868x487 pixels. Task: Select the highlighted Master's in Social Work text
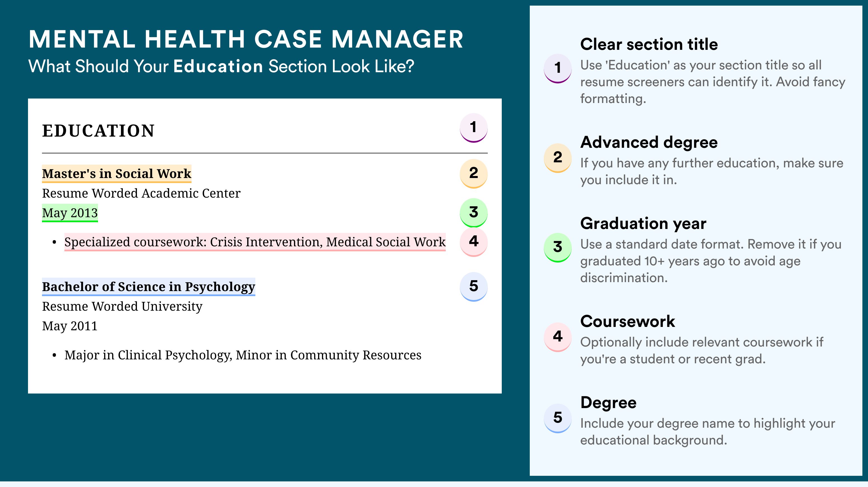[x=116, y=174]
